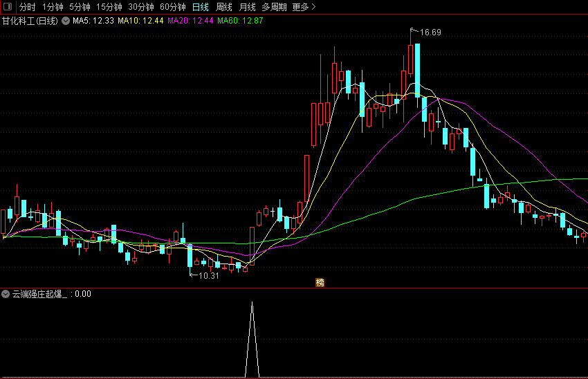Viewport: 588px width, 379px height.
Task: Toggle the side panel icon at top-left
Action: click(8, 7)
